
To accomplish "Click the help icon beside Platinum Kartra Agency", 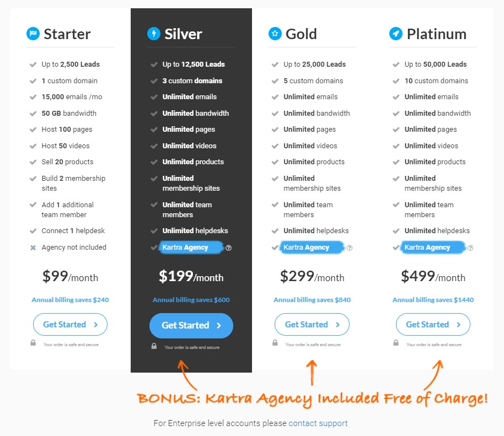I will [470, 247].
